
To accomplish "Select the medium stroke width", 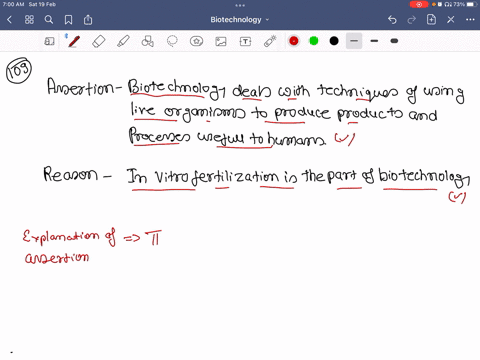I will click(x=374, y=41).
